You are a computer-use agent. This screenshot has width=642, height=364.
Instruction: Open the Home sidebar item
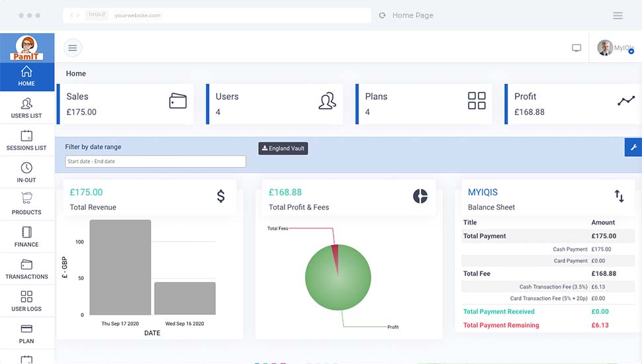(x=26, y=77)
